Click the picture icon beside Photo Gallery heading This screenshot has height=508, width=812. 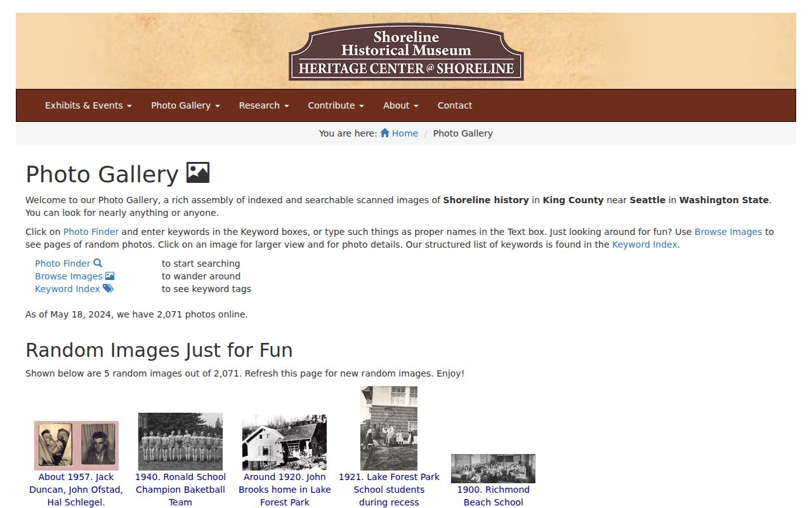pyautogui.click(x=198, y=173)
